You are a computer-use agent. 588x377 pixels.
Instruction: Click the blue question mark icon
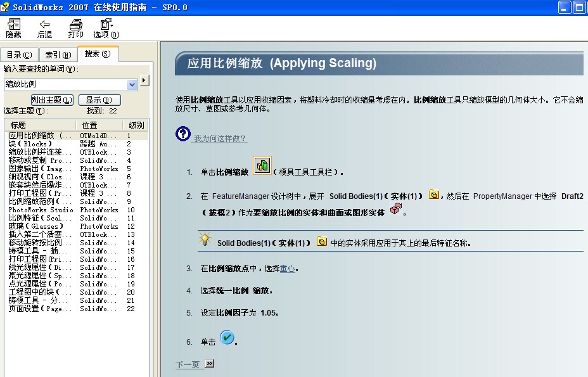(x=183, y=134)
